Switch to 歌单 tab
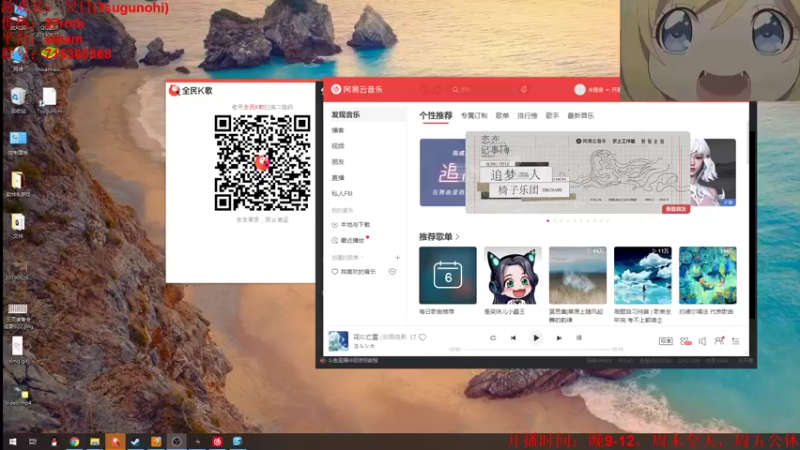 point(502,116)
